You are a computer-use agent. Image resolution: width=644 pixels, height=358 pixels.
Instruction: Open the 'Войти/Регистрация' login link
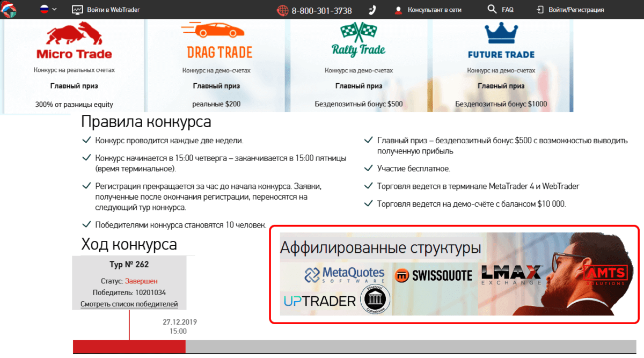[576, 10]
